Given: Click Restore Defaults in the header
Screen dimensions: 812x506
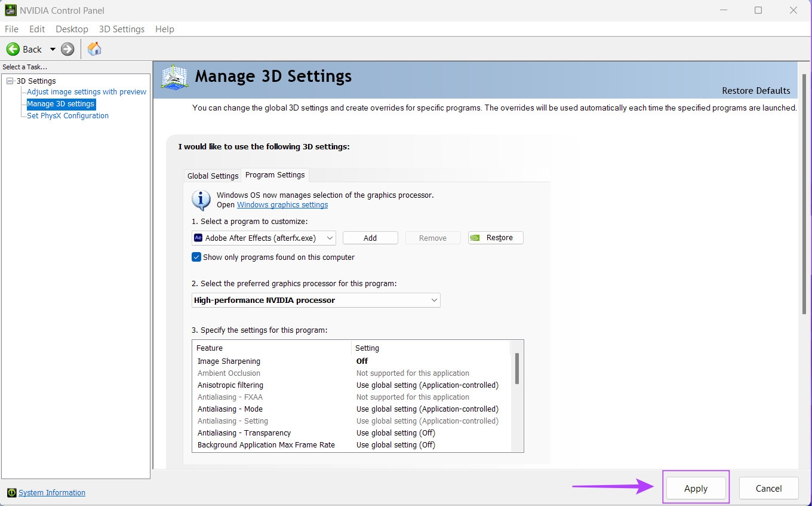Looking at the screenshot, I should click(756, 91).
